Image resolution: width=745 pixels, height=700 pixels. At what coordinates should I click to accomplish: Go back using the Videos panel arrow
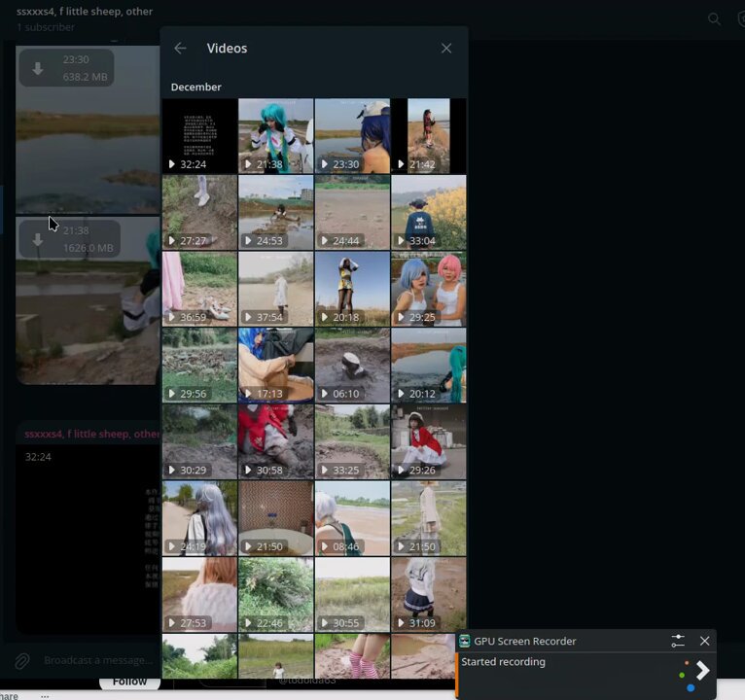[180, 48]
